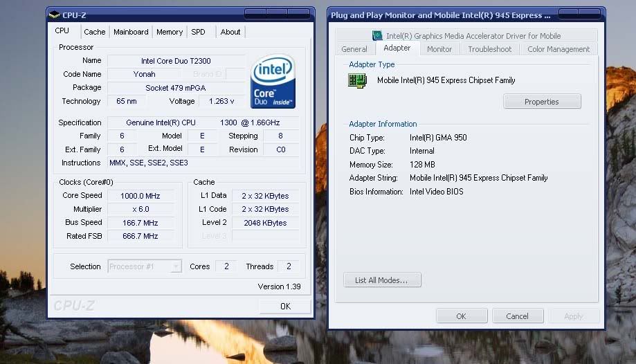Click the Bus Speed value 166.7 MHz
This screenshot has width=636, height=364.
(x=140, y=223)
